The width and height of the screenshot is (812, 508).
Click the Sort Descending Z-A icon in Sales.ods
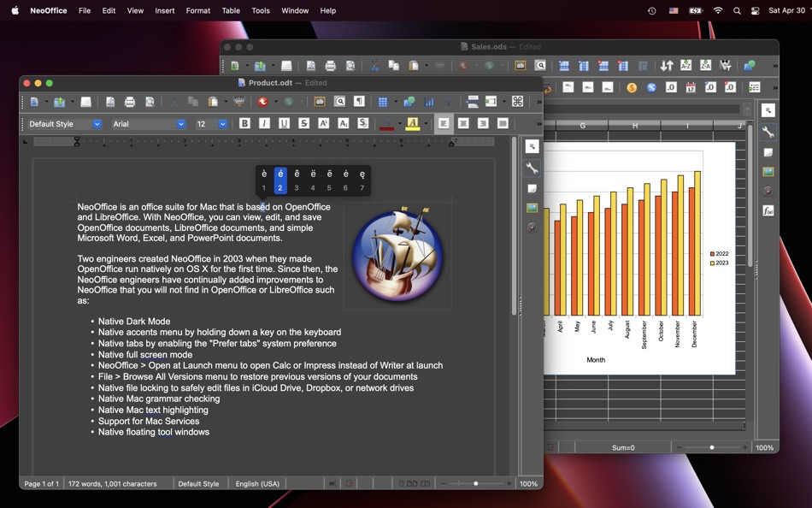(x=705, y=65)
